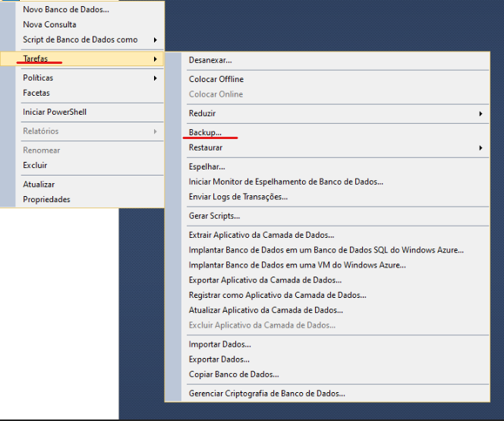Expand the Restaurar submenu arrow
The width and height of the screenshot is (504, 421).
click(480, 147)
